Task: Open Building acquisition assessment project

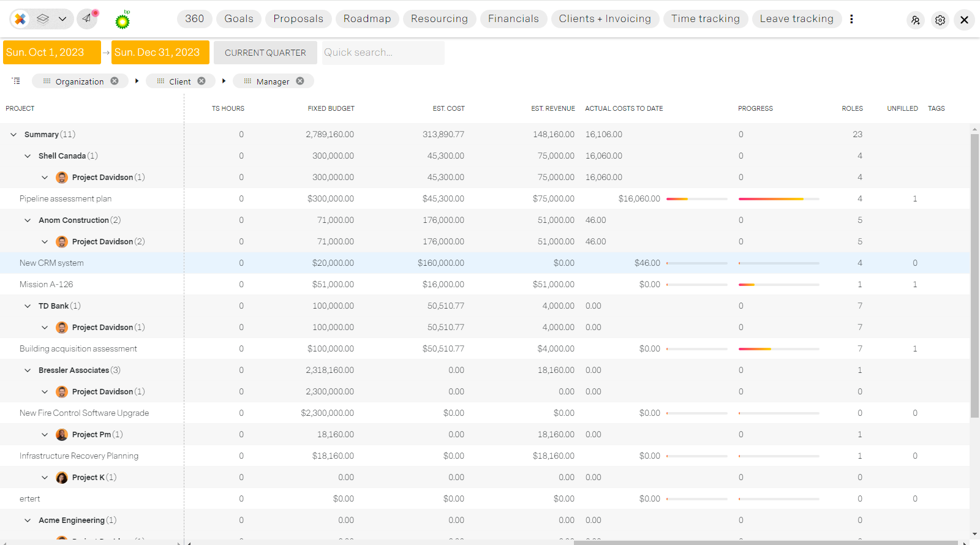Action: click(x=78, y=349)
